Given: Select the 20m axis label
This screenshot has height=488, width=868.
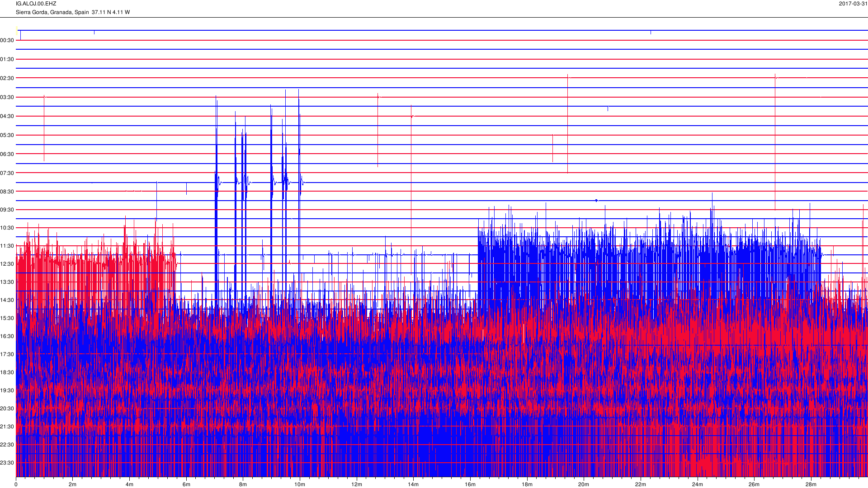Looking at the screenshot, I should (584, 484).
